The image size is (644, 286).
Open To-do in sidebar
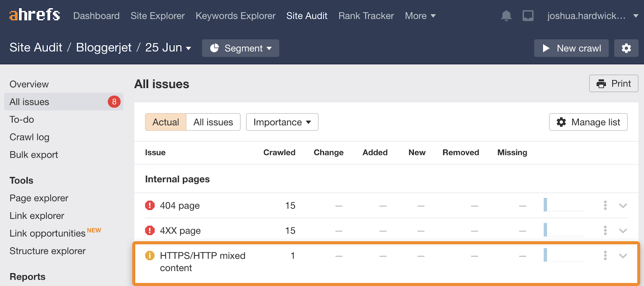22,119
